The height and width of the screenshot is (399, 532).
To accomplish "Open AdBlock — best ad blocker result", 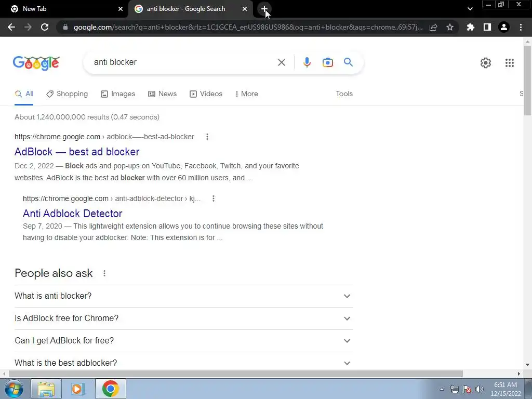I will [x=77, y=152].
